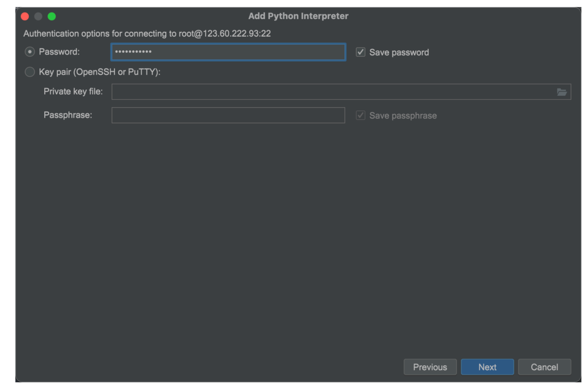
Task: Proceed with the Next button
Action: 487,367
